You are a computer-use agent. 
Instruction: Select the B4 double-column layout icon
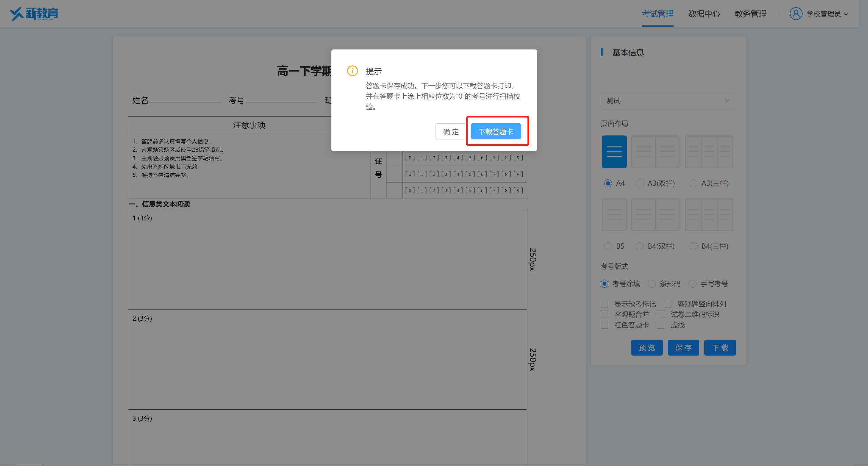(x=655, y=215)
